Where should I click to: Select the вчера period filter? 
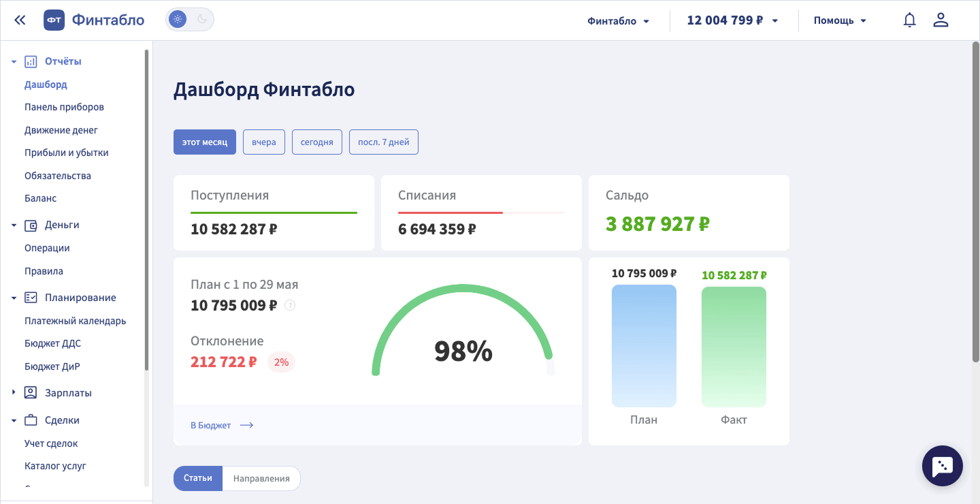coord(264,142)
